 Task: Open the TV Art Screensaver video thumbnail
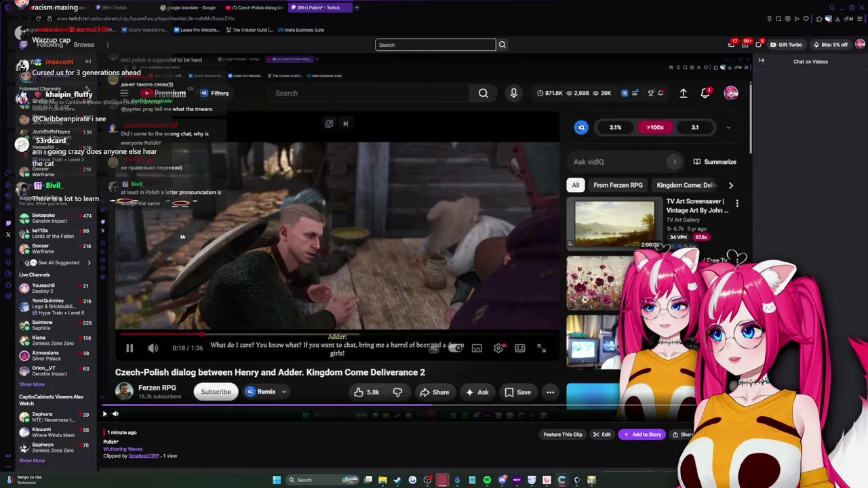614,224
